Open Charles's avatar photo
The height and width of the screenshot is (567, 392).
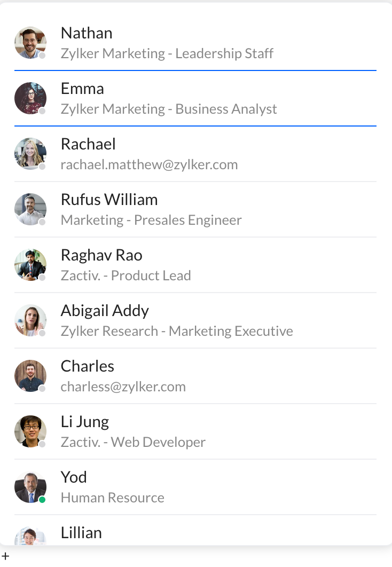click(x=30, y=376)
